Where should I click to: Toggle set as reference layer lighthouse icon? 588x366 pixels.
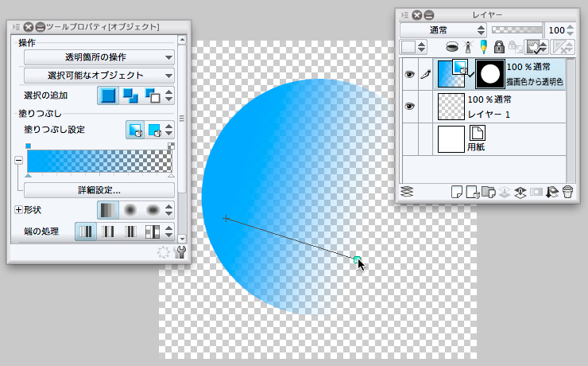coord(468,47)
